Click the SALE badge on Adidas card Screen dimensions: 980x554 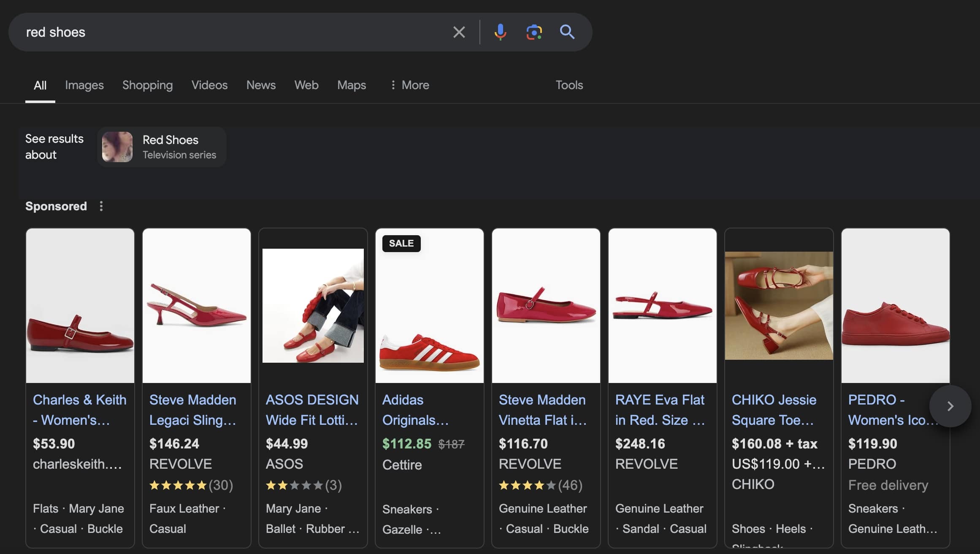click(x=401, y=244)
